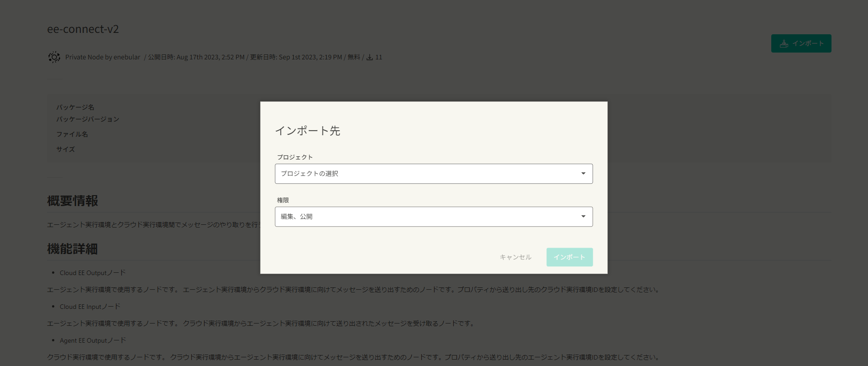Image resolution: width=868 pixels, height=366 pixels.
Task: Click the 公開日時 Aug 17th 2023 text
Action: 196,57
